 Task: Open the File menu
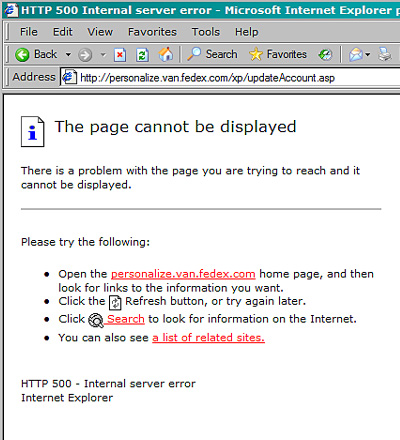click(29, 32)
